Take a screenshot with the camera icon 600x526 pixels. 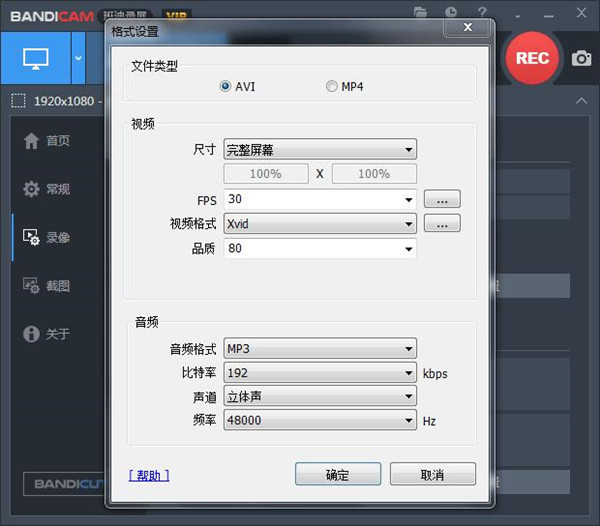pyautogui.click(x=581, y=58)
